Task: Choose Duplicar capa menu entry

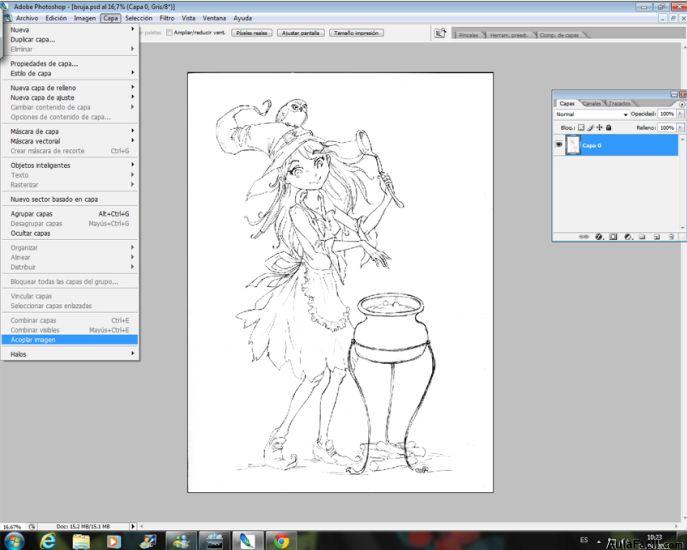Action: tap(70, 39)
